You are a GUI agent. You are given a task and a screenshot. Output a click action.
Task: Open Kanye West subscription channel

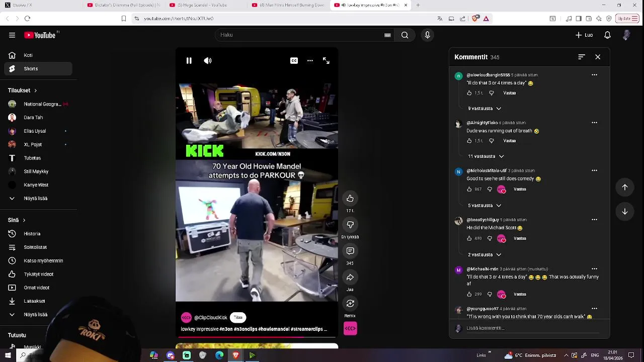(x=38, y=185)
